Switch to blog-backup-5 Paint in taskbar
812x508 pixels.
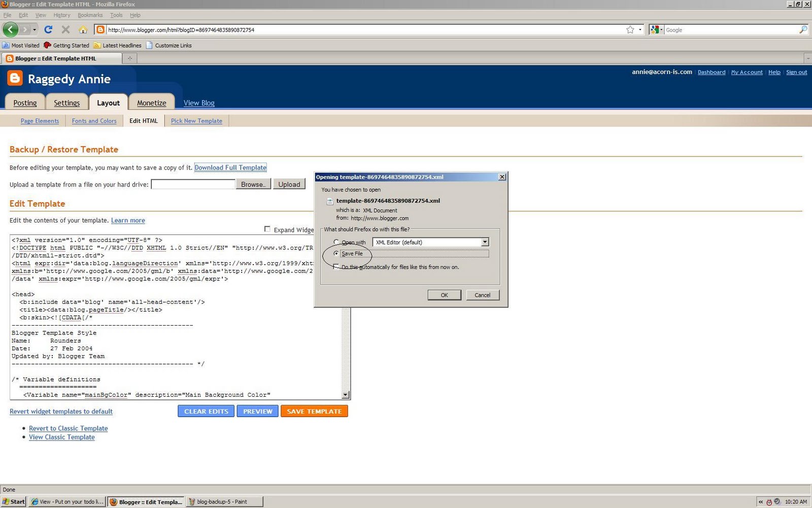point(225,501)
